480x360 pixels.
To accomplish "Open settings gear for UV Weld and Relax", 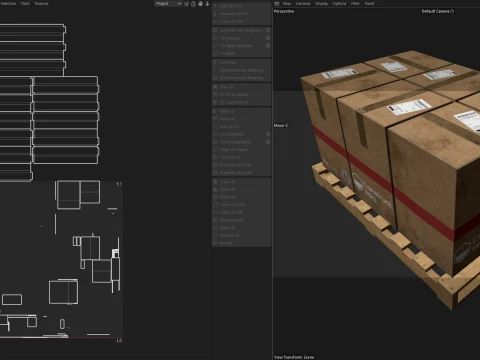I will 268,46.
